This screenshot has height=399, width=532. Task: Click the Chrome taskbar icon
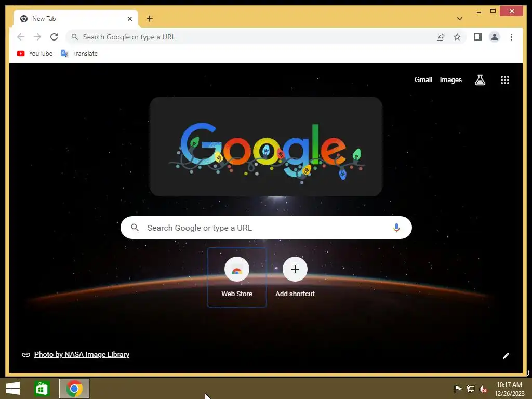point(74,389)
